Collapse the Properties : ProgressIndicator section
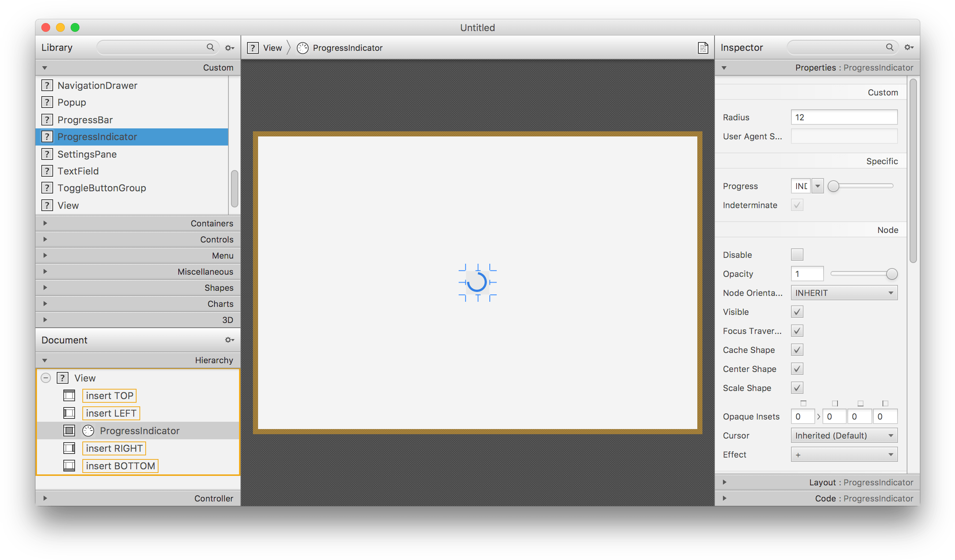 (724, 68)
